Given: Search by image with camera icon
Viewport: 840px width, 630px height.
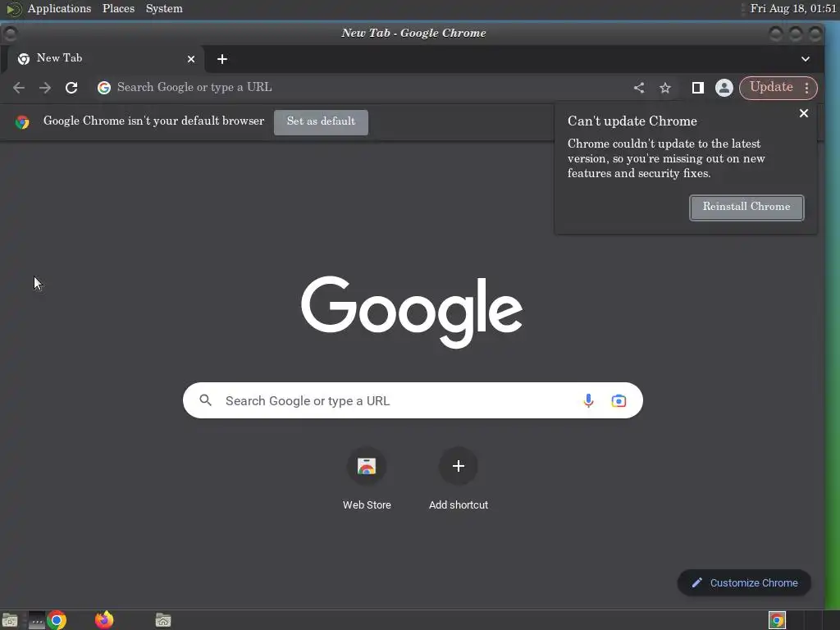Looking at the screenshot, I should (619, 400).
